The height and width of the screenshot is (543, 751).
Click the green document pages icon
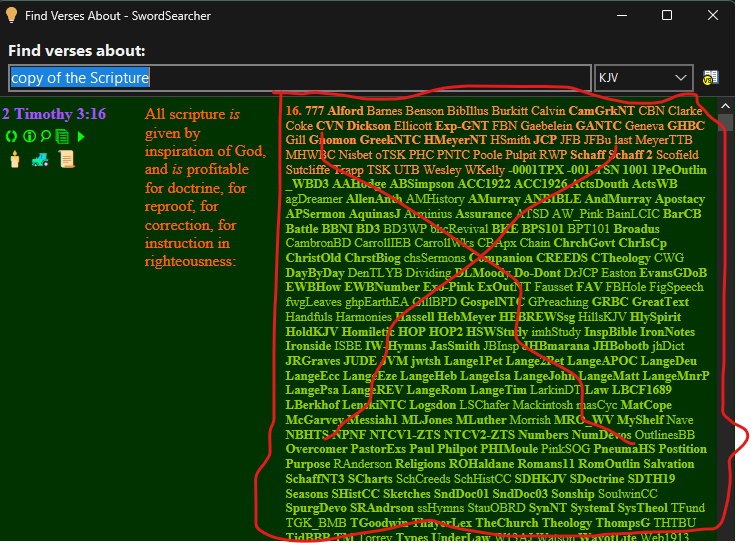click(x=62, y=137)
